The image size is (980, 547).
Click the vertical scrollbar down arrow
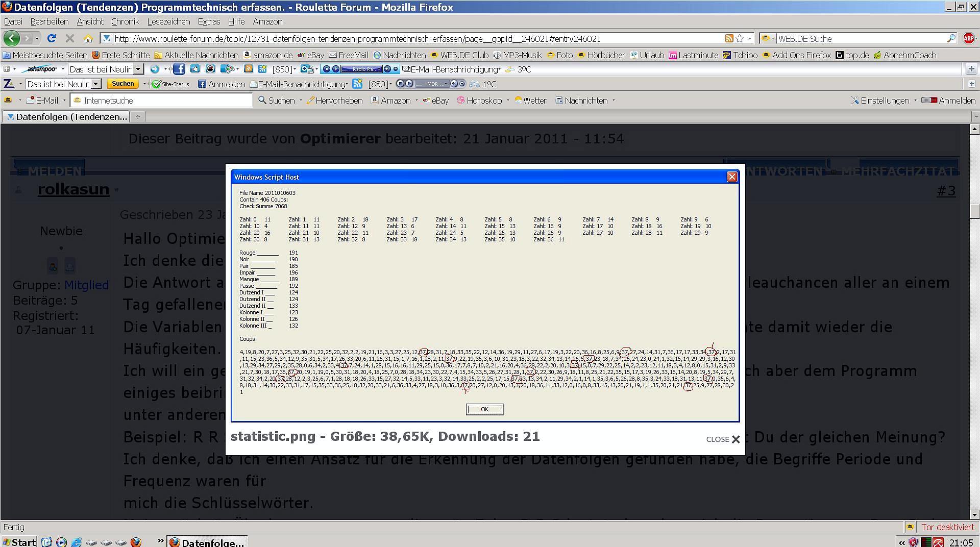pos(974,515)
